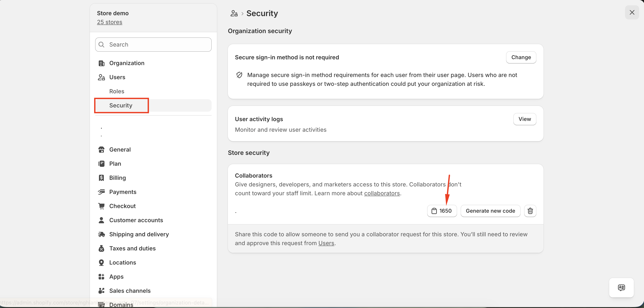Open Billing settings
The height and width of the screenshot is (308, 644).
click(153, 178)
